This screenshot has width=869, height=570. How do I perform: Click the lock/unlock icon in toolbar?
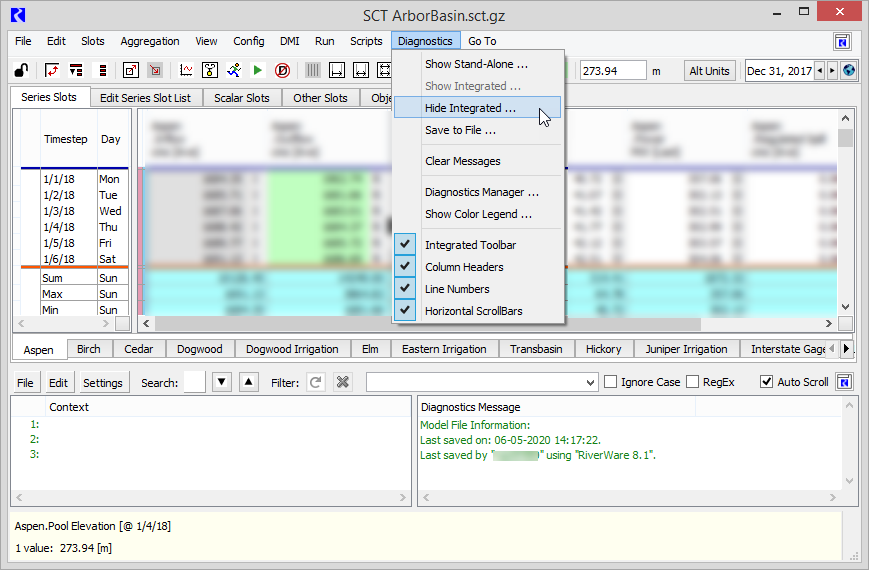coord(20,71)
